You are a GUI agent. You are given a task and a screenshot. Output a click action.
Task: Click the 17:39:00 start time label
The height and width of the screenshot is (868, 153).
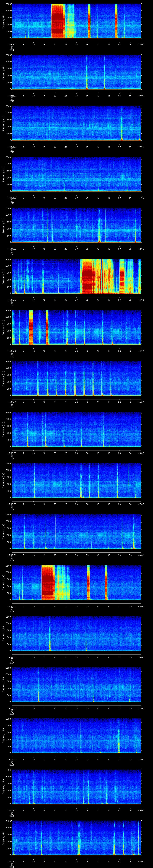click(x=12, y=147)
